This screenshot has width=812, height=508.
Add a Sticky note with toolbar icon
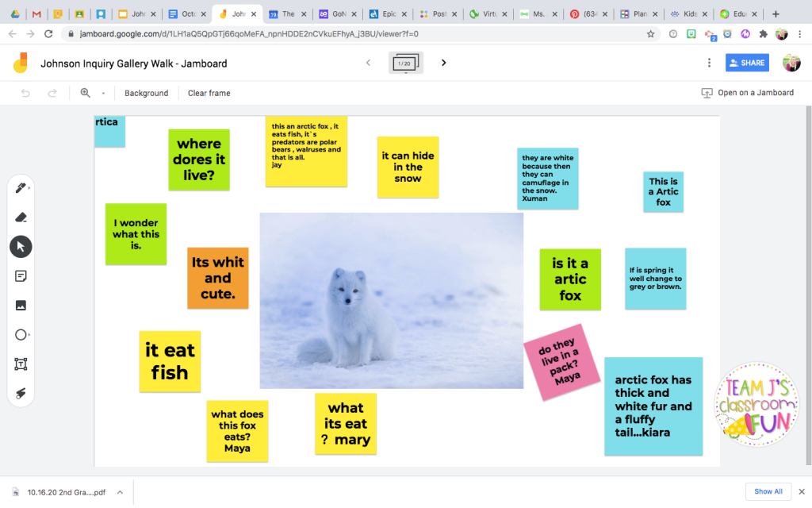coord(21,276)
